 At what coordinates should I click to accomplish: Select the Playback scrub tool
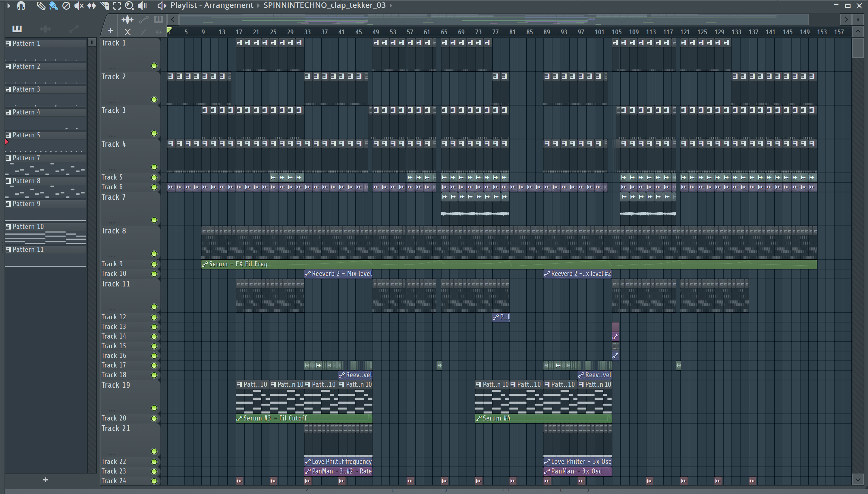(x=142, y=5)
